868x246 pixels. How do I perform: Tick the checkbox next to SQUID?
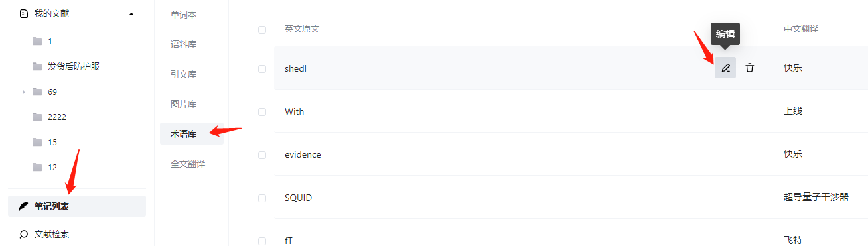pyautogui.click(x=262, y=198)
